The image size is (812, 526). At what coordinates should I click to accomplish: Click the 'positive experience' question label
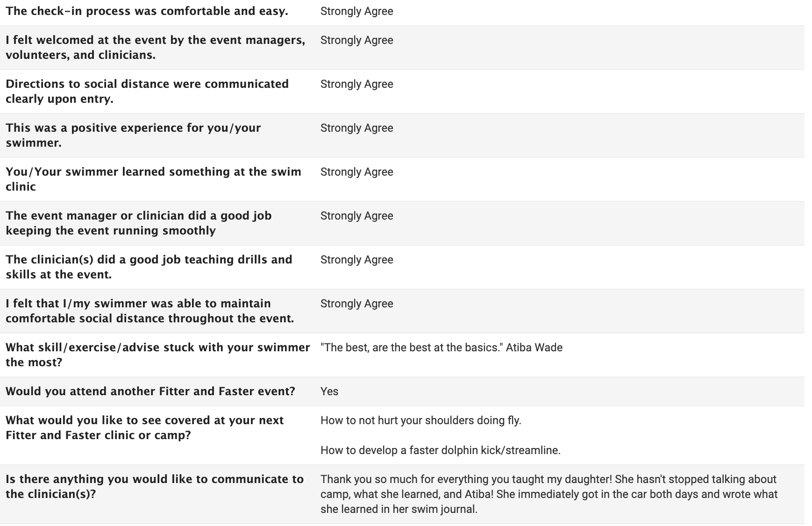click(x=133, y=135)
